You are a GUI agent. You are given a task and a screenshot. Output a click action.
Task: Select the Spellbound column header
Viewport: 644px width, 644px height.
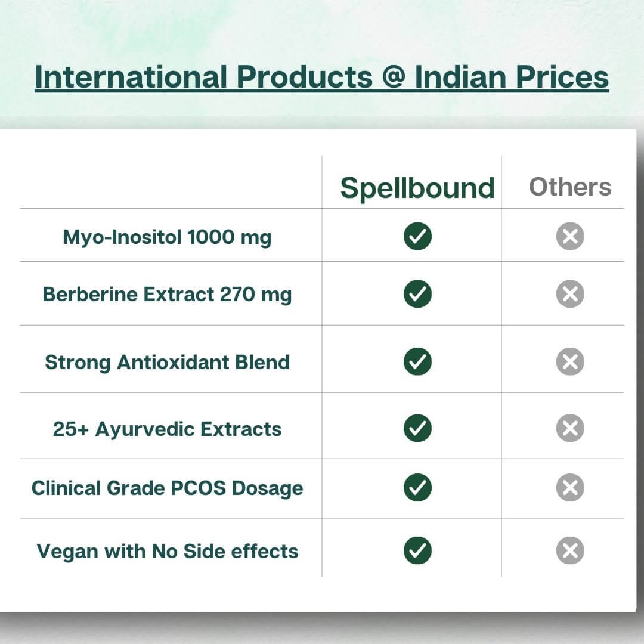coord(417,188)
